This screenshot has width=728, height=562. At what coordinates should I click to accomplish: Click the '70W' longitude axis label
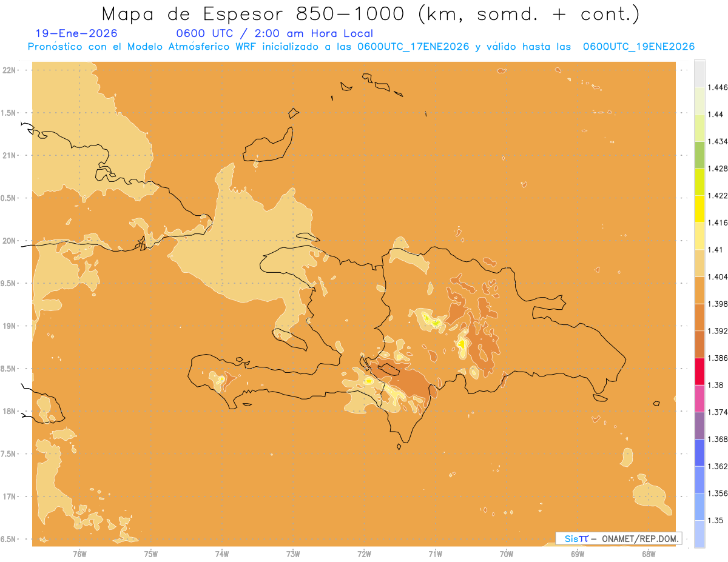point(507,555)
